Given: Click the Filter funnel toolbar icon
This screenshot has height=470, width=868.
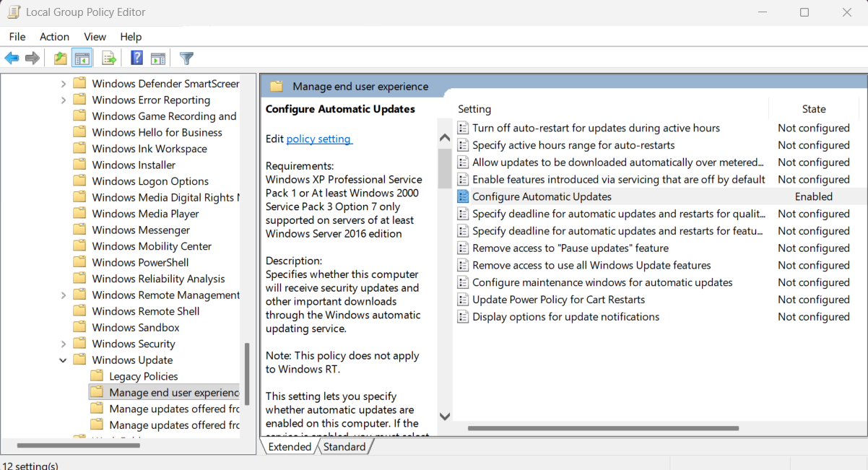Looking at the screenshot, I should click(186, 58).
